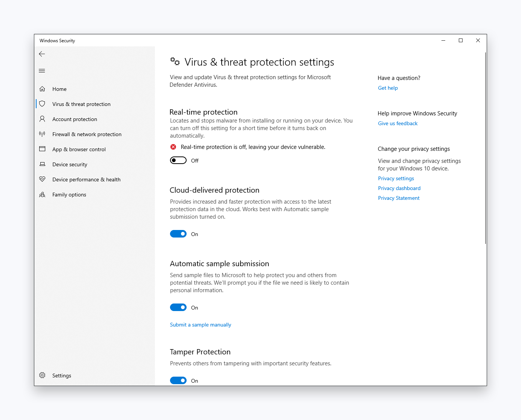Click Submit a sample manually link
This screenshot has height=420, width=521.
point(201,325)
